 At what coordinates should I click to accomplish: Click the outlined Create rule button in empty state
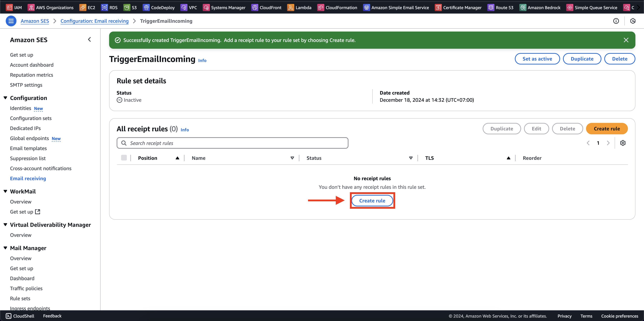[x=372, y=201]
